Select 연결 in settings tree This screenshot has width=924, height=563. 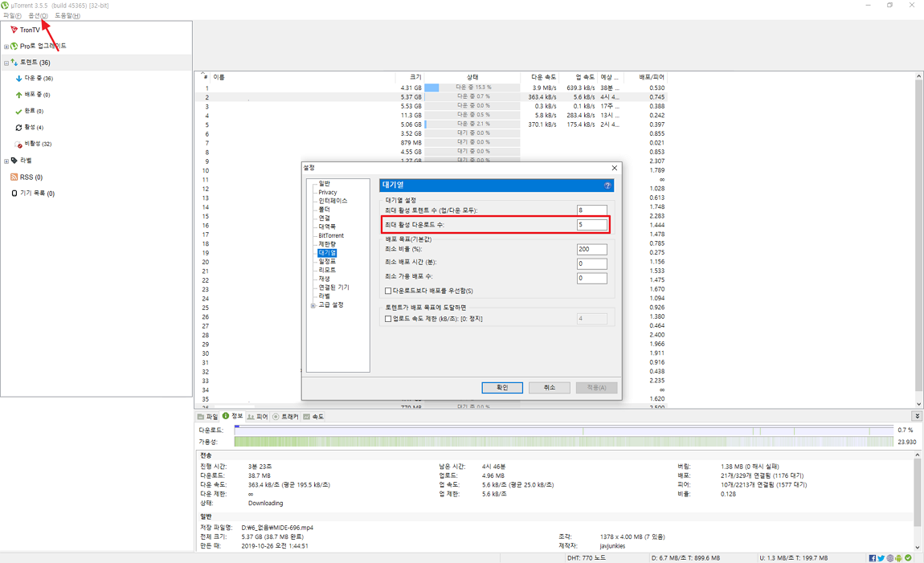coord(324,218)
